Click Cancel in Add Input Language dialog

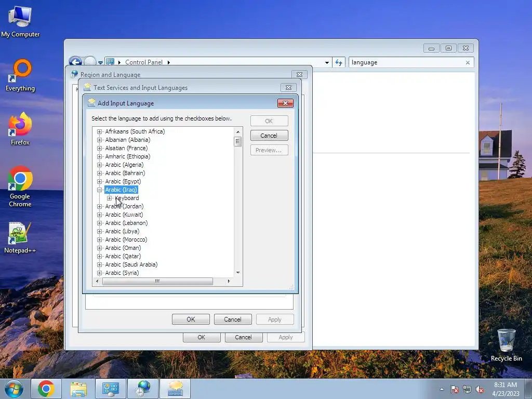coord(269,136)
